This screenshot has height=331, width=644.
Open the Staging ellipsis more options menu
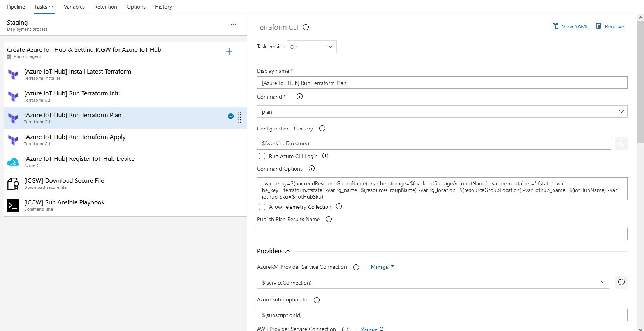click(233, 24)
